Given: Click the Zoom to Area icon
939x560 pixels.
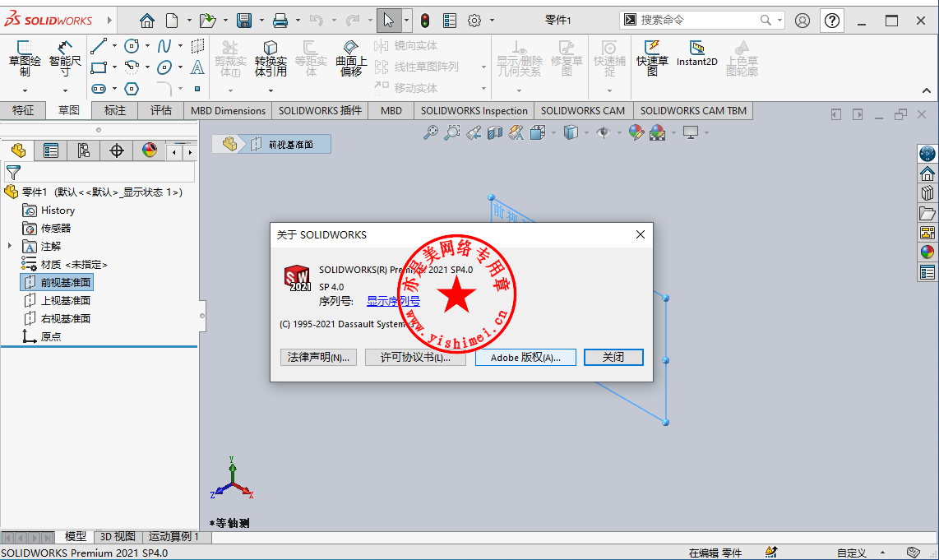Looking at the screenshot, I should [x=452, y=132].
